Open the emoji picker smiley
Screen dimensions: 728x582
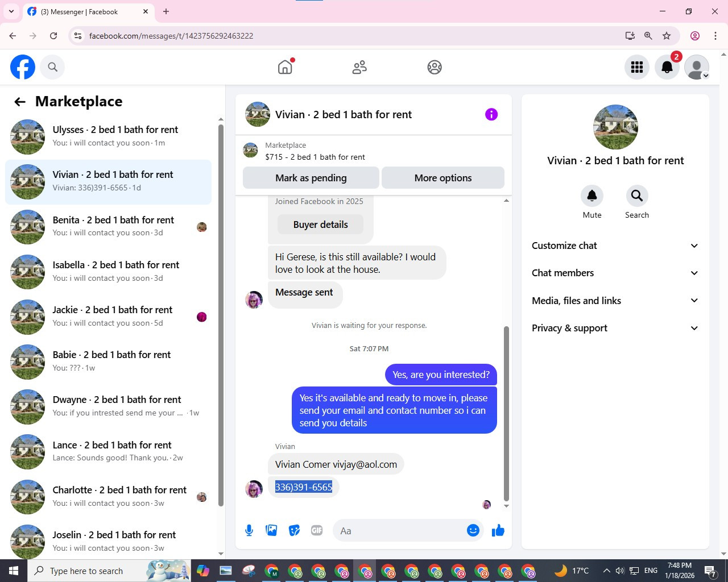[473, 530]
